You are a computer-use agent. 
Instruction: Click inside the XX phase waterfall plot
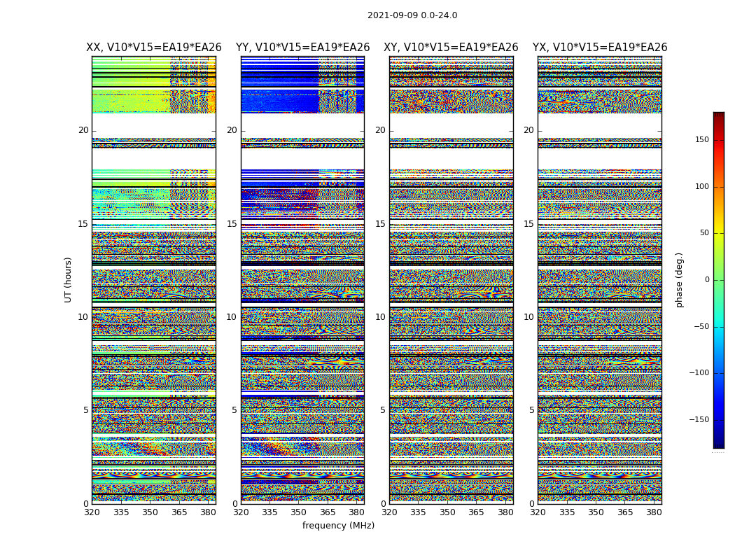154,280
